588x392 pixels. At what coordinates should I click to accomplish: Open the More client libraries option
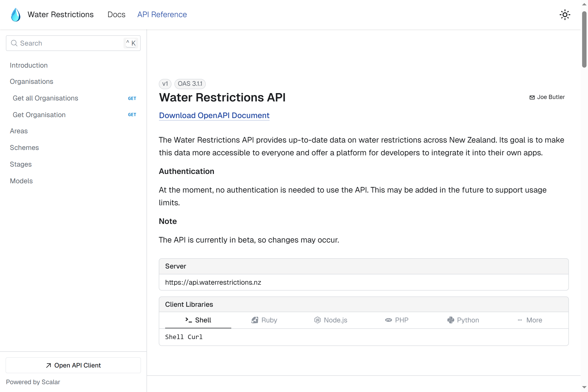[x=530, y=320]
